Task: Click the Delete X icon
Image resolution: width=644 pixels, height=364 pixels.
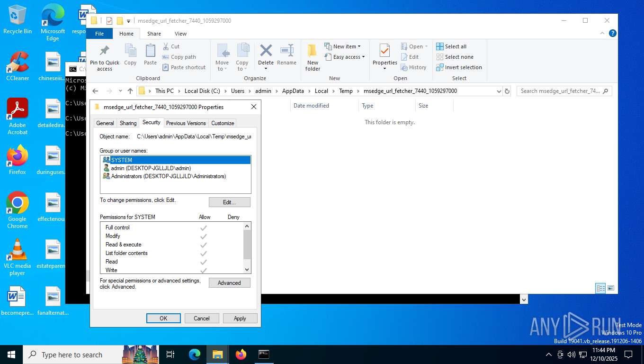Action: pos(266,51)
